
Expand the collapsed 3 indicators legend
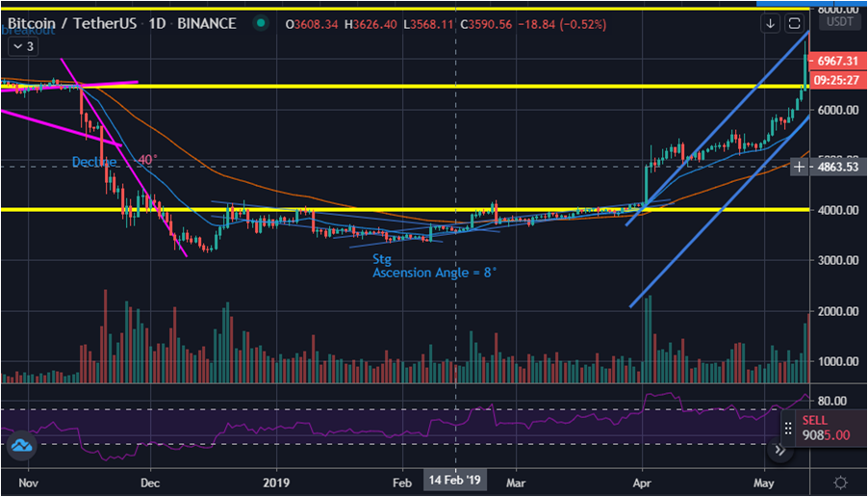click(x=23, y=45)
